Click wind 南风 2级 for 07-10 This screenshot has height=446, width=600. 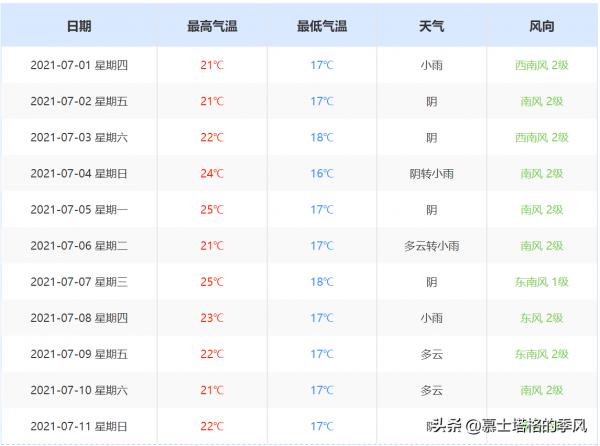(541, 390)
